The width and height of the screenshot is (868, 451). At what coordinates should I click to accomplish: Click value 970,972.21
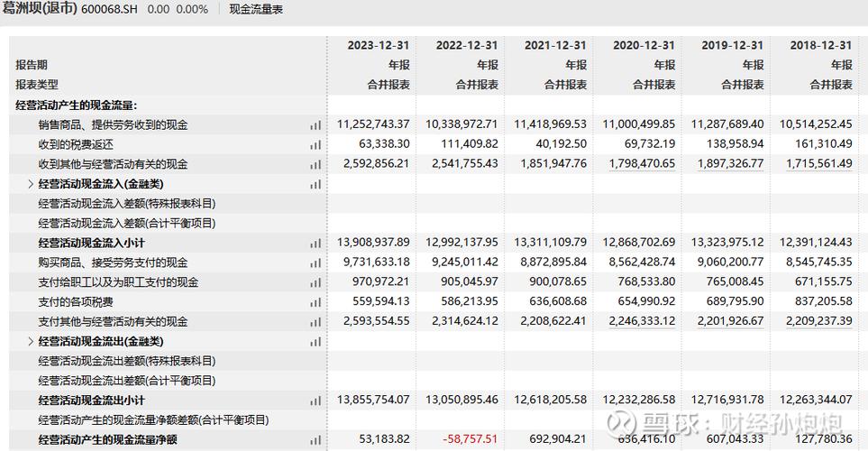coord(381,282)
